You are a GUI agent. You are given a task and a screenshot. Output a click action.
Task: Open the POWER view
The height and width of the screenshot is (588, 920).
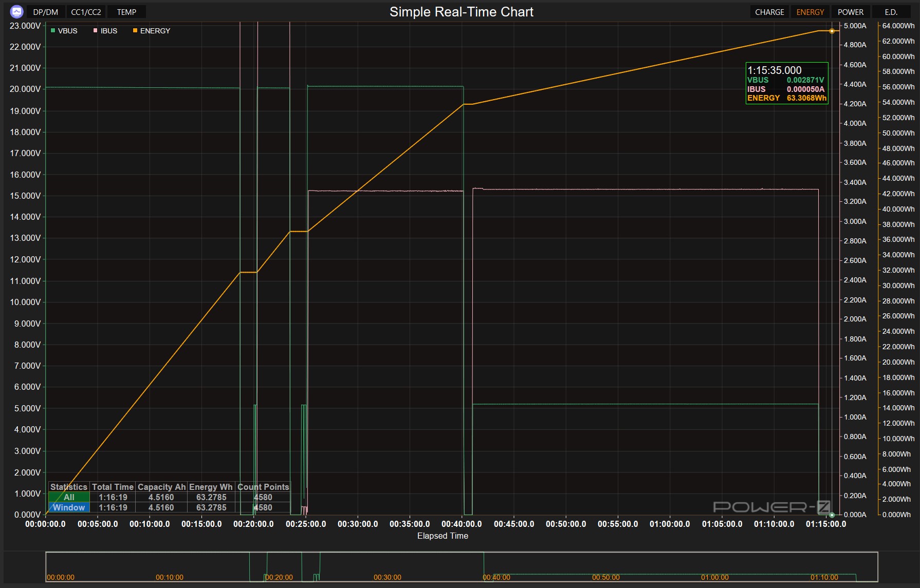851,12
